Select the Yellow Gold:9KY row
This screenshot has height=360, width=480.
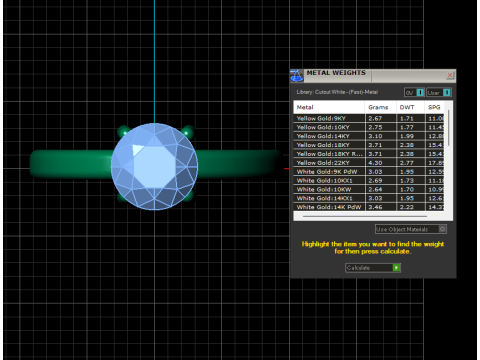369,118
